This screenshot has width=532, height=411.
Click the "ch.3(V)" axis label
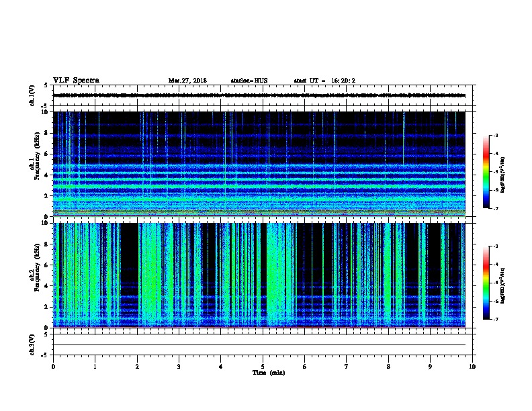point(32,345)
